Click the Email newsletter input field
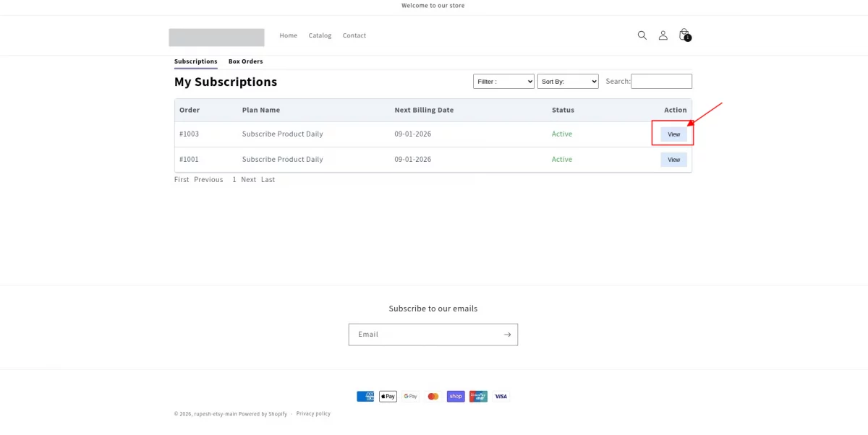Viewport: 868px width, 435px height. coord(423,335)
